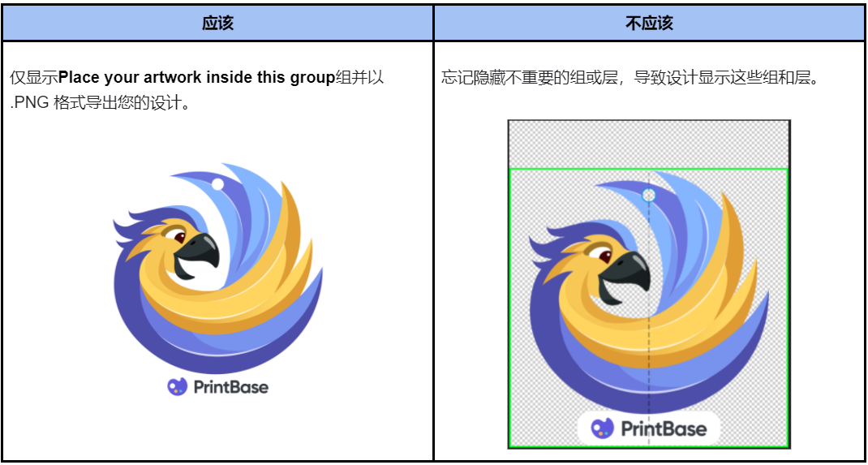
Task: Click the 不应该 column header
Action: point(649,24)
